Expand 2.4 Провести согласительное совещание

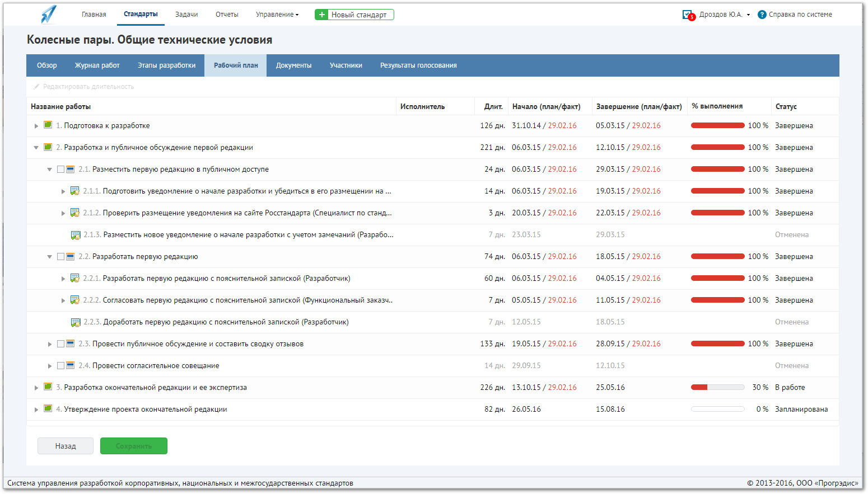pyautogui.click(x=50, y=366)
